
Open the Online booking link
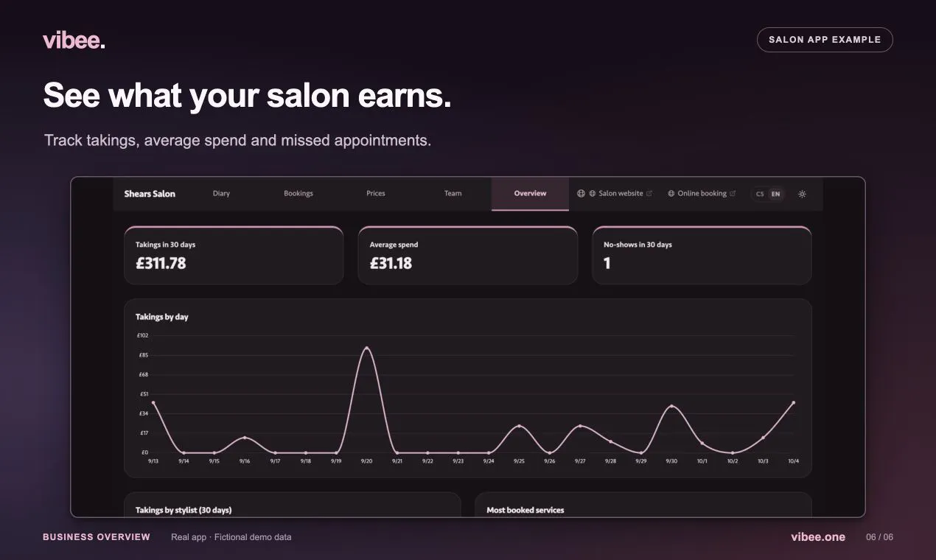[x=702, y=194]
